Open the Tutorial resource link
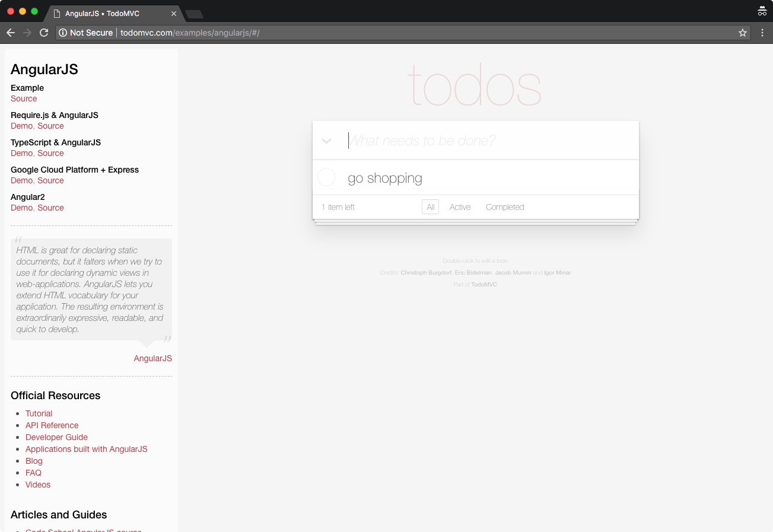 [x=39, y=413]
